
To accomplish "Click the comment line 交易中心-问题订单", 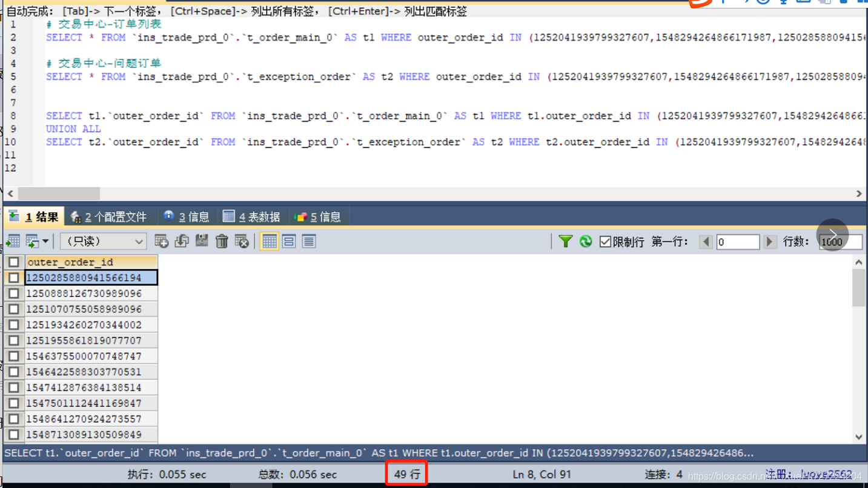I will [104, 64].
